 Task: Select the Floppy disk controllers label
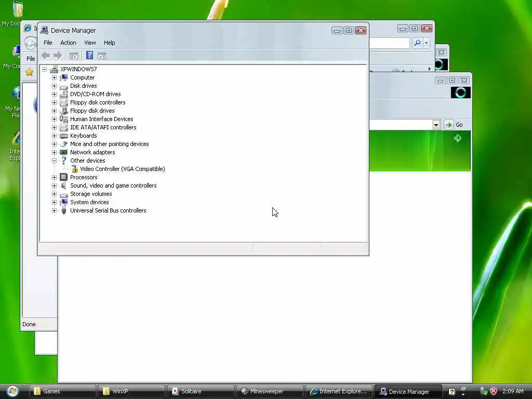[x=98, y=102]
